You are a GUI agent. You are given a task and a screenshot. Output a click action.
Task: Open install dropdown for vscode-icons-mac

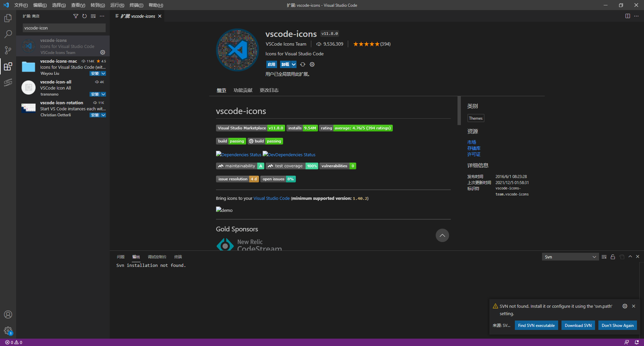[103, 73]
